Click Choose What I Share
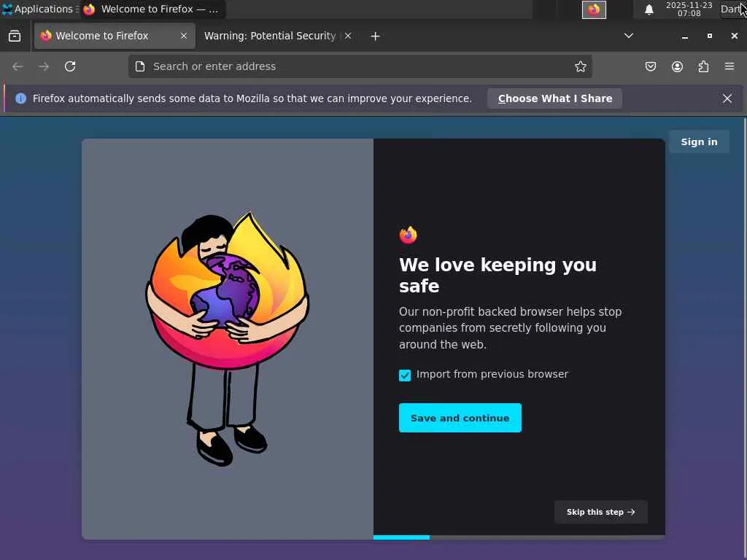The width and height of the screenshot is (747, 560). [x=555, y=98]
